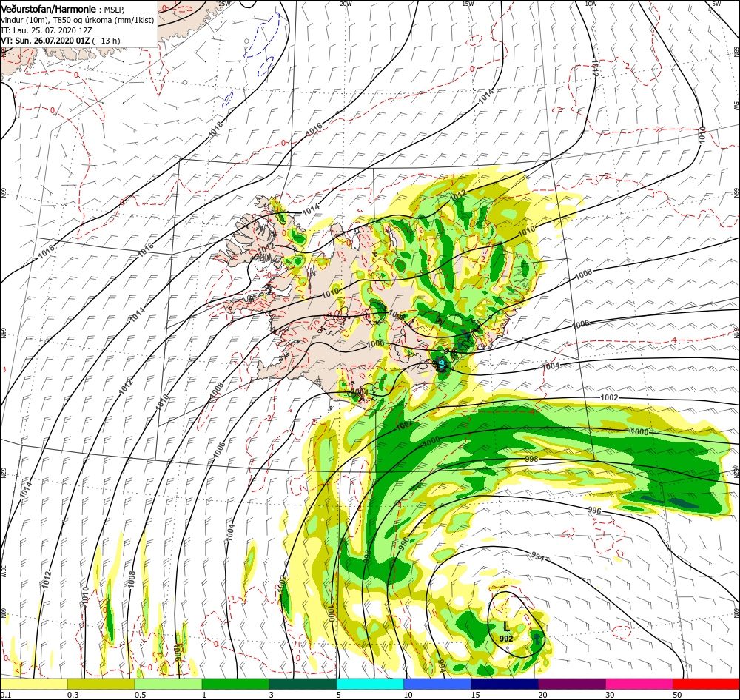740x700 pixels.
Task: Click the 'Veðurstofan/Harmonie' map title
Action: point(49,9)
